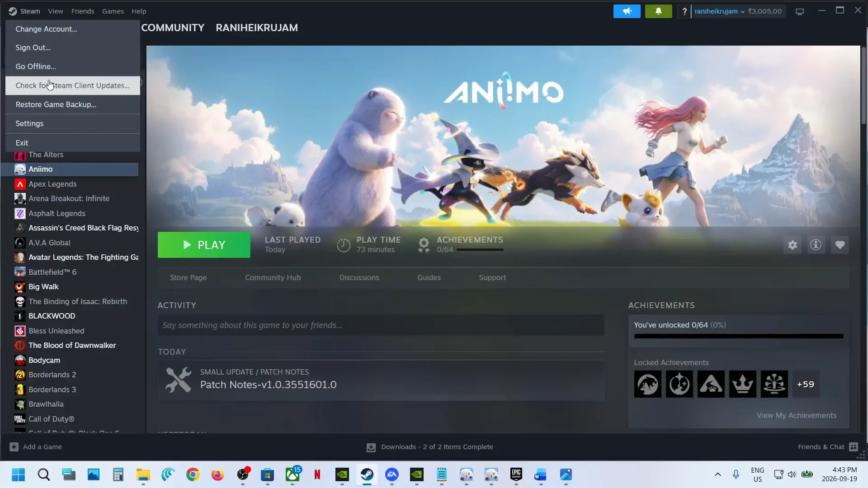The width and height of the screenshot is (868, 488).
Task: Go to the COMMUNITY tab
Action: (x=173, y=28)
